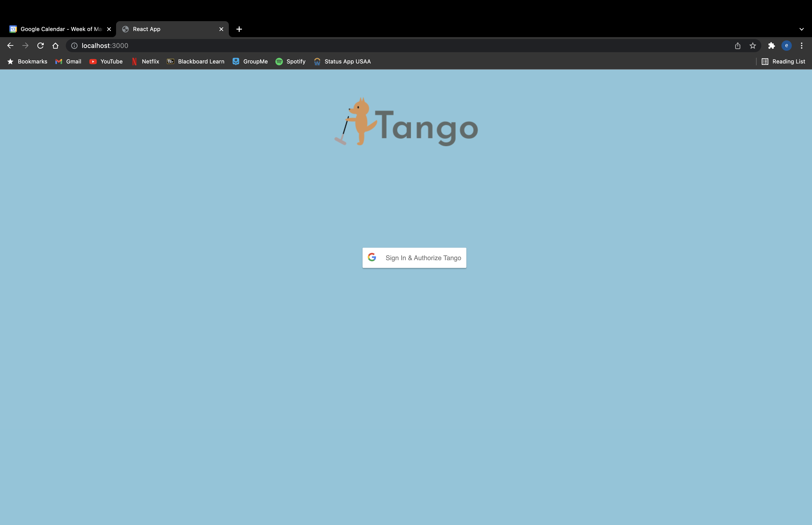The width and height of the screenshot is (812, 525).
Task: Open the share page icon
Action: pos(738,46)
